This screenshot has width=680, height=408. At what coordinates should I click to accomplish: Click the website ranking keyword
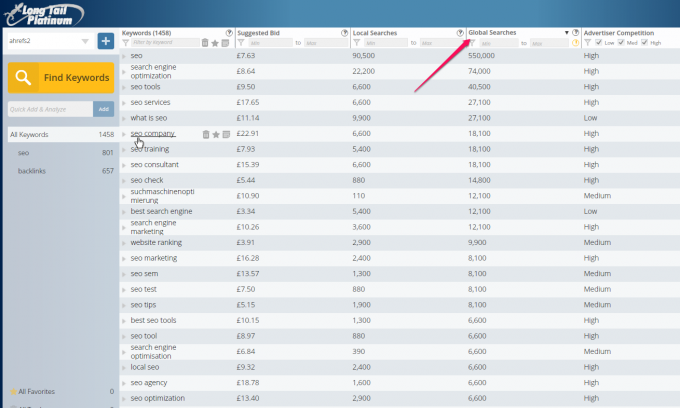pyautogui.click(x=156, y=242)
